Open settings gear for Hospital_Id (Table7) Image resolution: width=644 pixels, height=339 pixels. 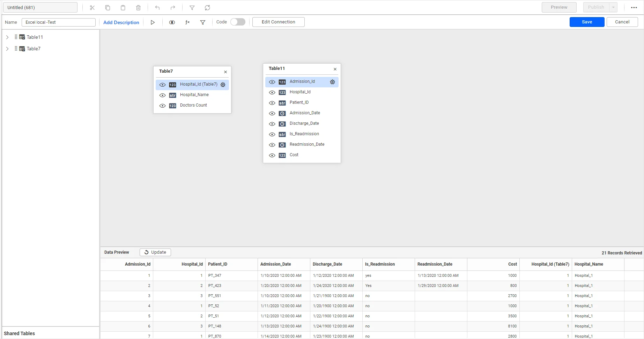[223, 85]
